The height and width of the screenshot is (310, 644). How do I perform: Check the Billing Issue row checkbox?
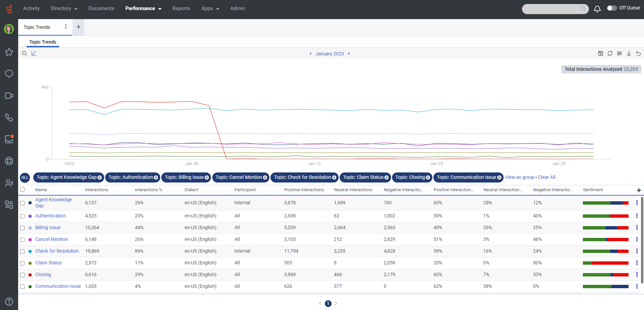click(23, 228)
